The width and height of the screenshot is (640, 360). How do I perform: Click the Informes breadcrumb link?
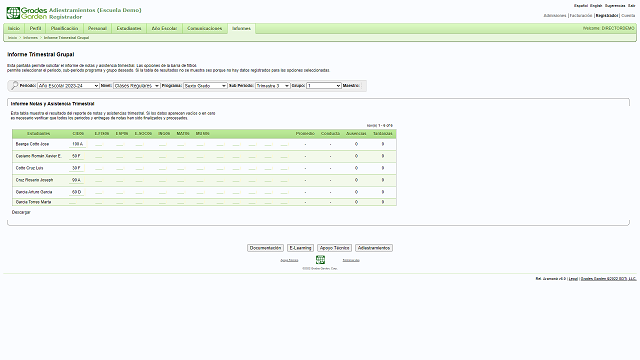click(x=30, y=38)
